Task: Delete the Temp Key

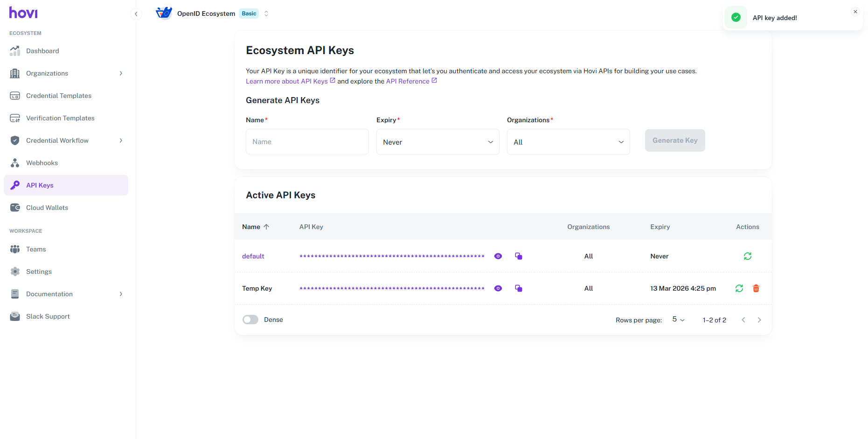Action: (x=756, y=288)
